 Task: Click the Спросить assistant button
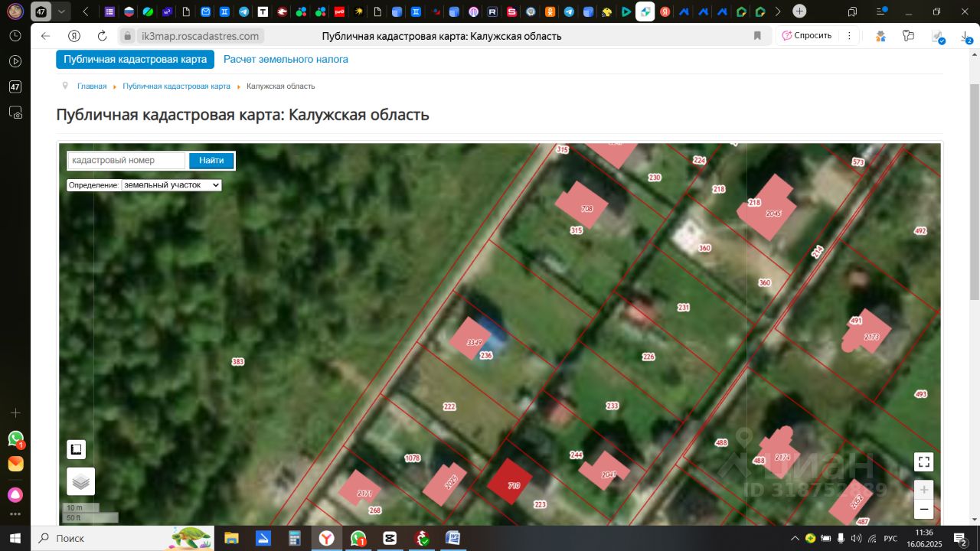click(806, 36)
